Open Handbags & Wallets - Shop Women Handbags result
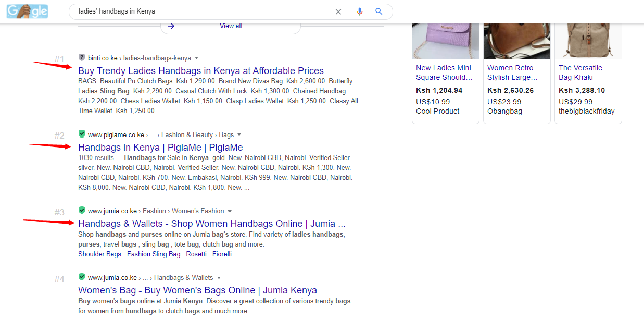This screenshot has height=318, width=644. click(x=212, y=224)
